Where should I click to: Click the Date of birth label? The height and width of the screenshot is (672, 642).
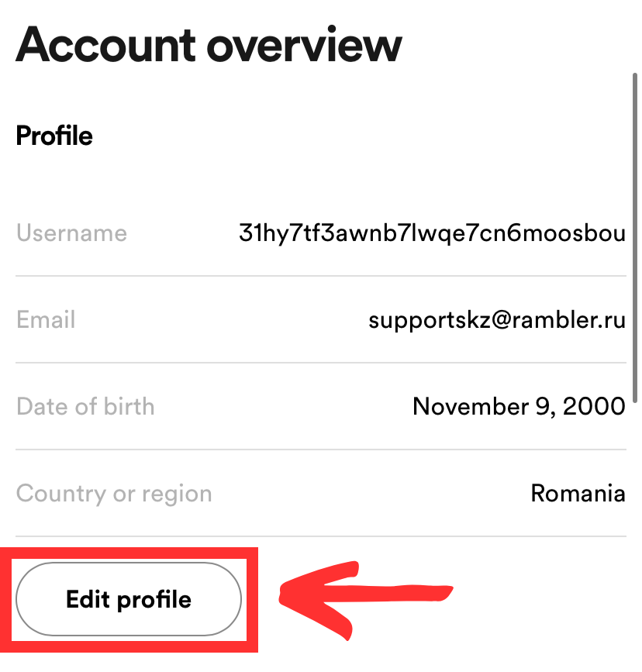[x=85, y=407]
